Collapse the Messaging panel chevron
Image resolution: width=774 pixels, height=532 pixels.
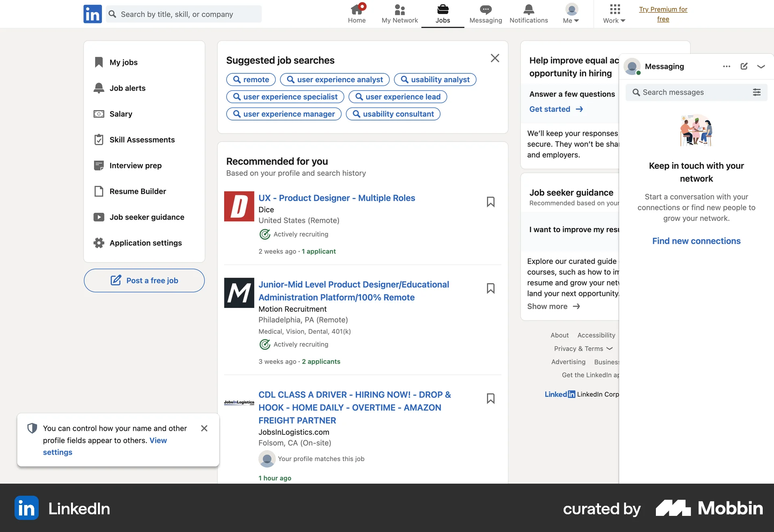pyautogui.click(x=761, y=66)
